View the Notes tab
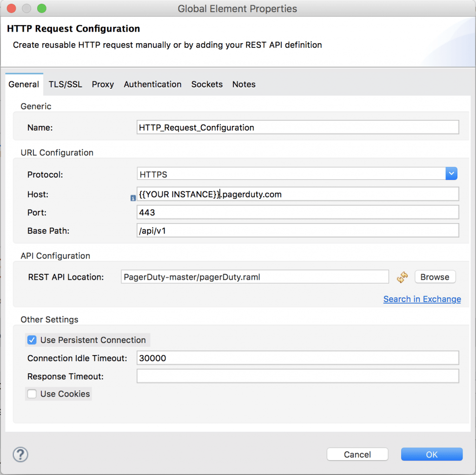 pyautogui.click(x=244, y=84)
